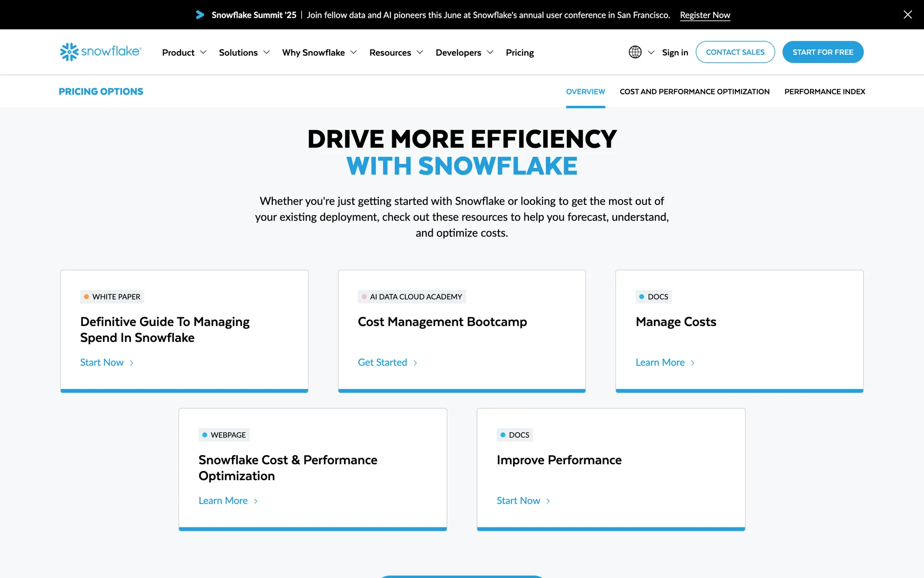Click the Start for Free button
The image size is (924, 578).
tap(822, 52)
